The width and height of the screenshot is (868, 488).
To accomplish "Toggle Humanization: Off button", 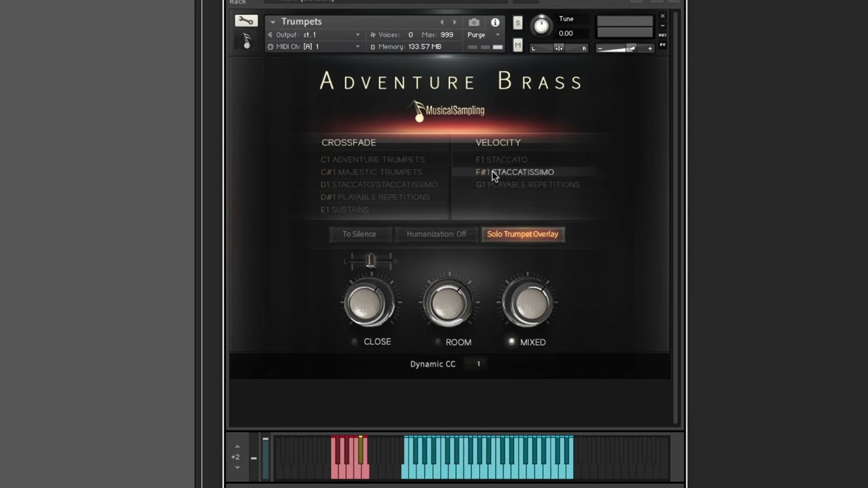I will (x=436, y=235).
